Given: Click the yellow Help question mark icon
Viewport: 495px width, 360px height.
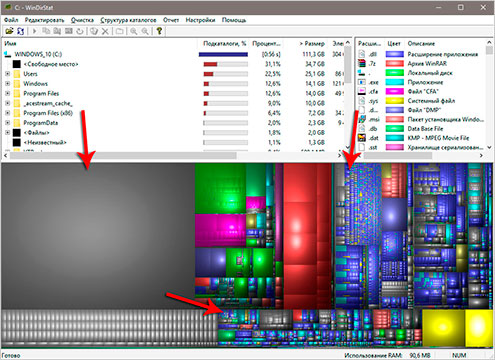Looking at the screenshot, I should (159, 31).
